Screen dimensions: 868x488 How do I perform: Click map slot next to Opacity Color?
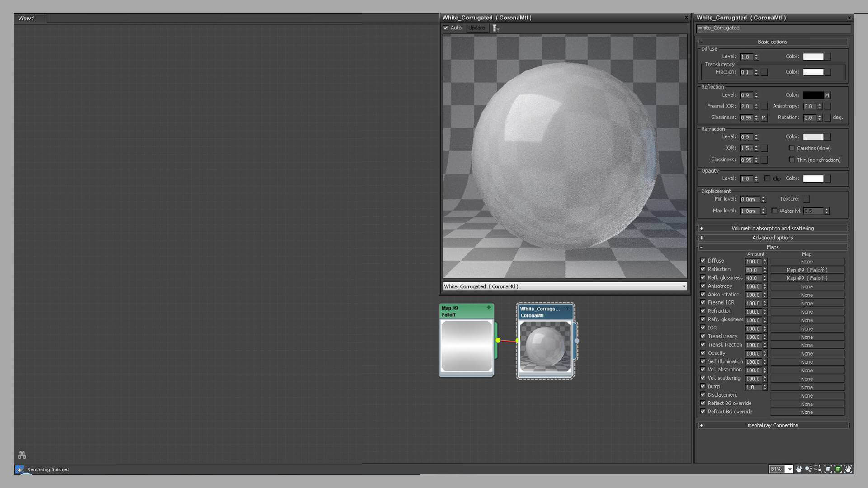pyautogui.click(x=827, y=179)
